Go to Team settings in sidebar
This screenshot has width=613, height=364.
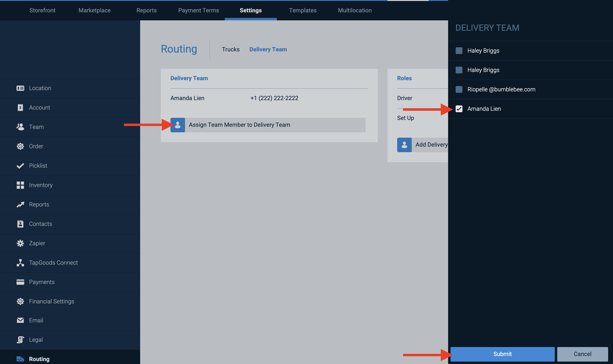(x=70, y=127)
